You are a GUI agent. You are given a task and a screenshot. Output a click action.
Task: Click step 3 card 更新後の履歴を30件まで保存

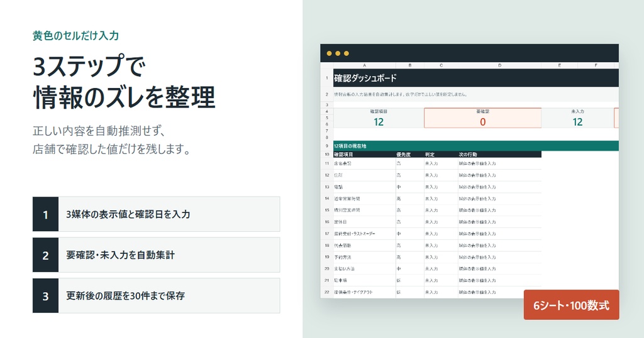[156, 296]
